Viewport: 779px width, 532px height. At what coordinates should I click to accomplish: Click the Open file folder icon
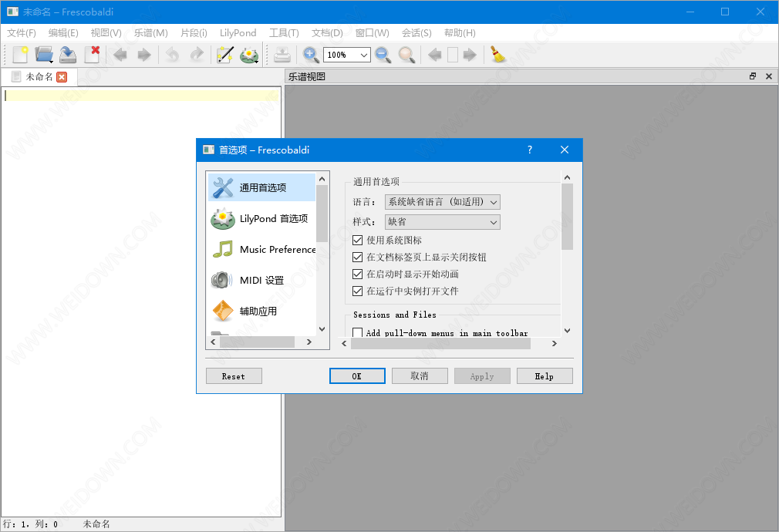coord(44,55)
